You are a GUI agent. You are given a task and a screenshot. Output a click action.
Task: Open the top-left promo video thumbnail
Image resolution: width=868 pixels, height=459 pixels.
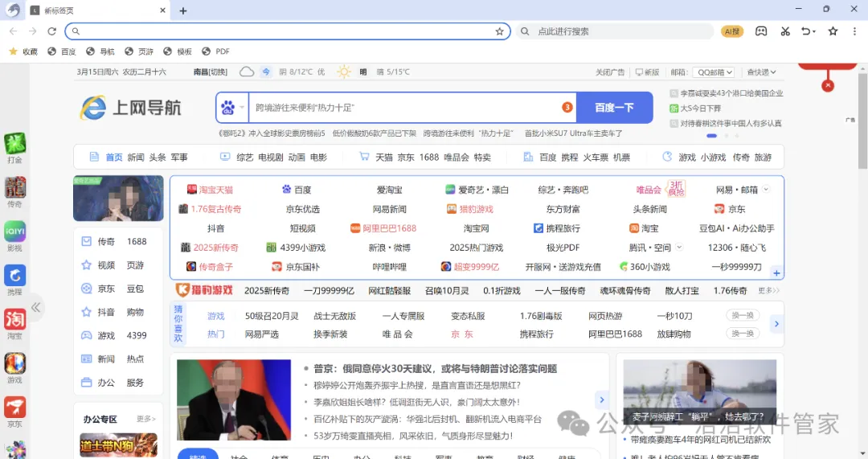(x=118, y=199)
